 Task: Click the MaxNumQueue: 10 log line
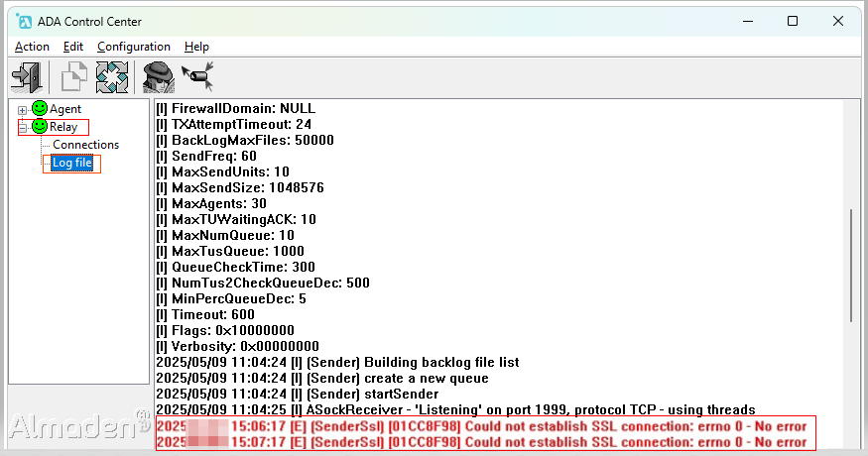[225, 235]
